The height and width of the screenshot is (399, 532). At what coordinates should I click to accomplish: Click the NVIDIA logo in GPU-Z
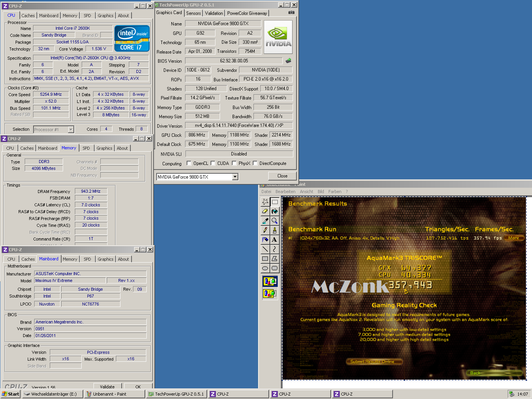pyautogui.click(x=278, y=37)
